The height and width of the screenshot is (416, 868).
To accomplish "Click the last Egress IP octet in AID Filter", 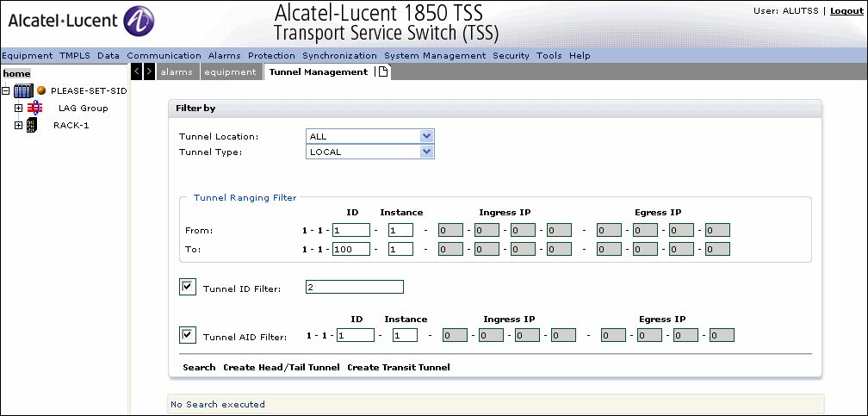I will pyautogui.click(x=722, y=335).
